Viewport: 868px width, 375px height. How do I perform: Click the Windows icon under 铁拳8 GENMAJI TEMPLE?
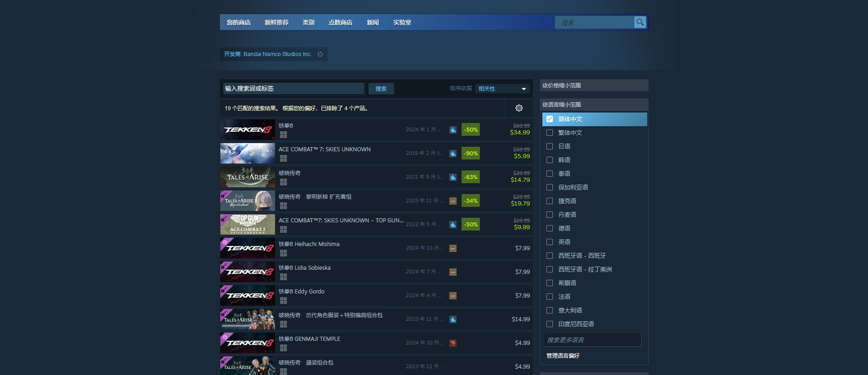(x=283, y=348)
